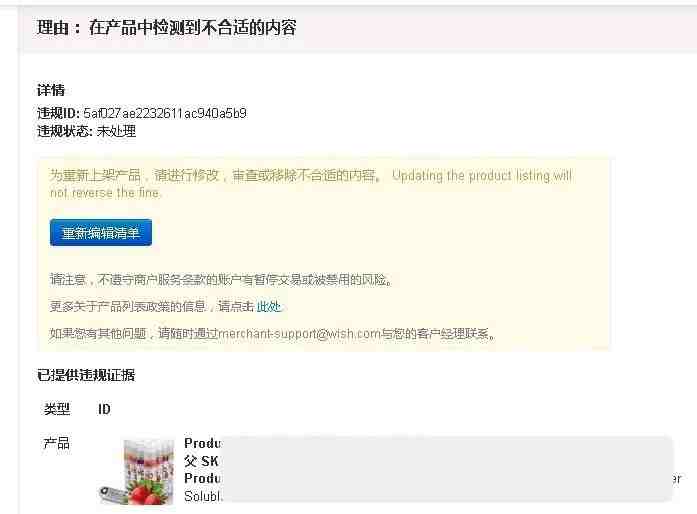Click the 已提供违规证据 section heading
Viewport: 697px width, 514px height.
click(86, 375)
